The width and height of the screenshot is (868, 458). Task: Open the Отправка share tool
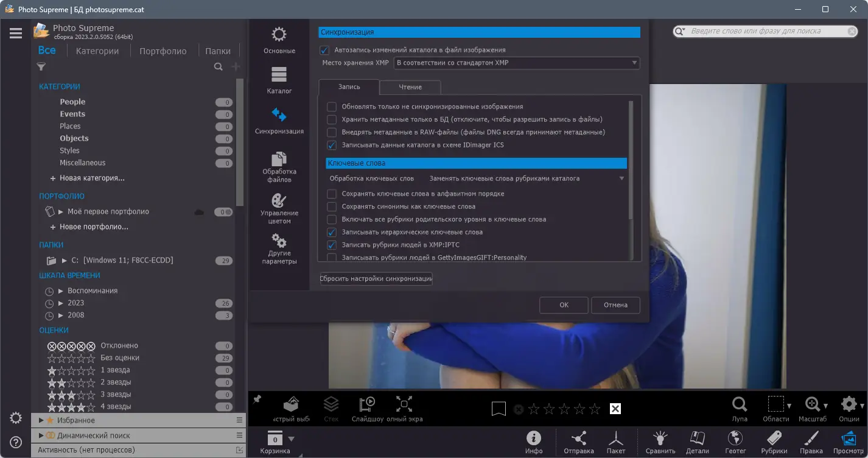click(x=579, y=443)
